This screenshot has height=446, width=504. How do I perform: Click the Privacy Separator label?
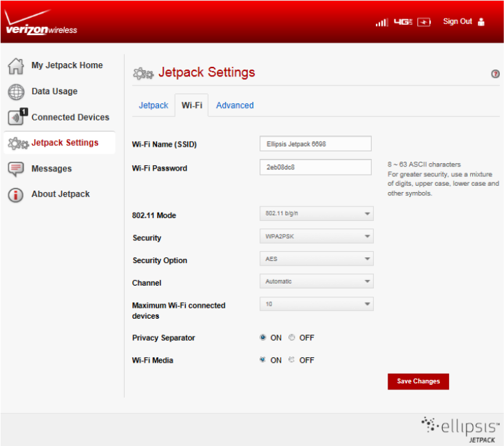(163, 338)
